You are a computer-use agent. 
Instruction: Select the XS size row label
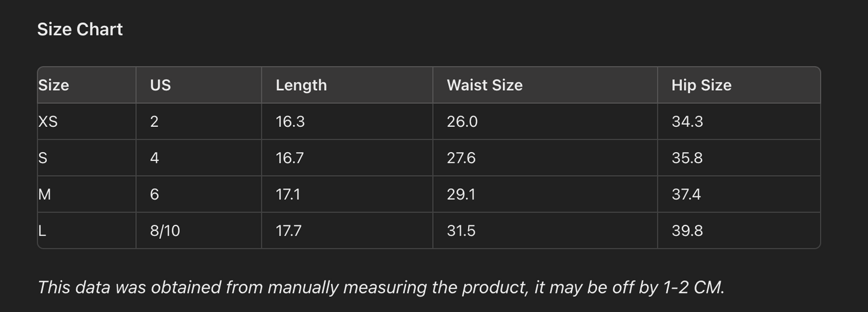coord(48,122)
